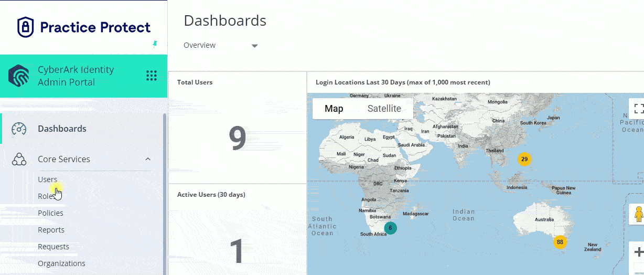This screenshot has height=275, width=644.
Task: Open the Reports page
Action: coord(51,230)
